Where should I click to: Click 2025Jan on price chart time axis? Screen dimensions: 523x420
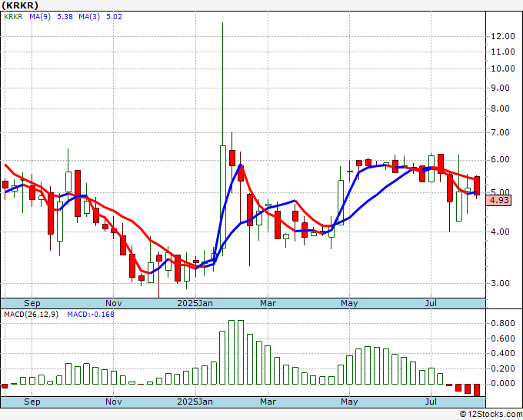[x=195, y=303]
